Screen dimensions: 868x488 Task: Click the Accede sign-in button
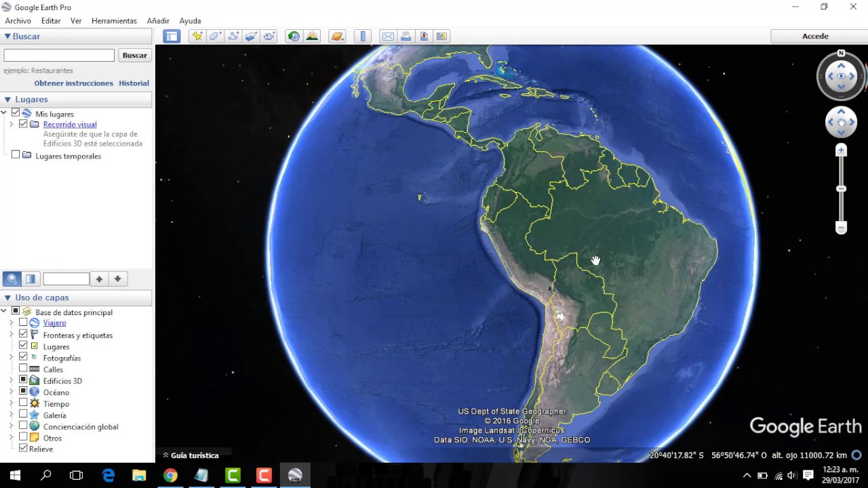click(x=815, y=37)
